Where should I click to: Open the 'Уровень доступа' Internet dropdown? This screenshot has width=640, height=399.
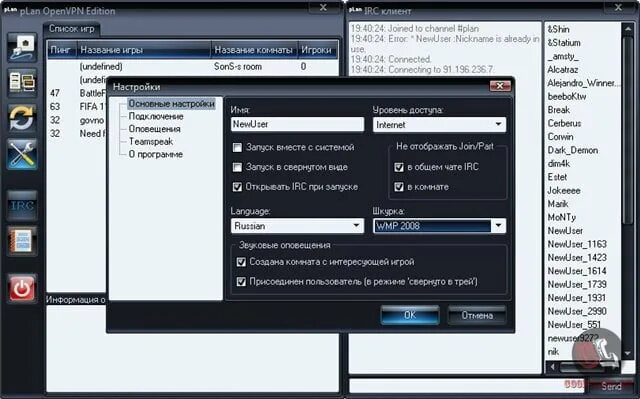coord(439,125)
